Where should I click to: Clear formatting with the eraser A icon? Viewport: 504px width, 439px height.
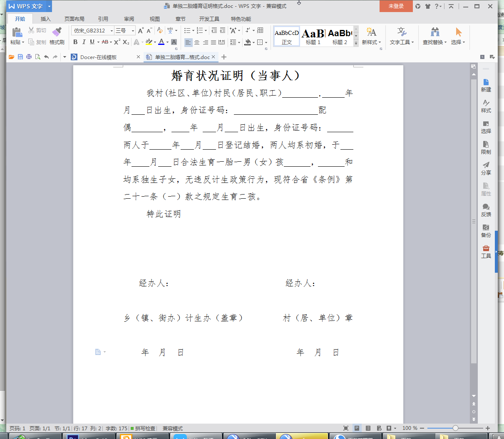[x=160, y=30]
